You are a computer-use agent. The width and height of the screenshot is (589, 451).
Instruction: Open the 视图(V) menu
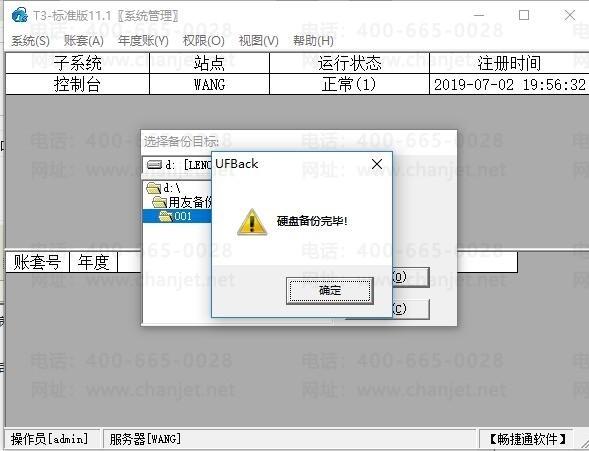coord(258,41)
